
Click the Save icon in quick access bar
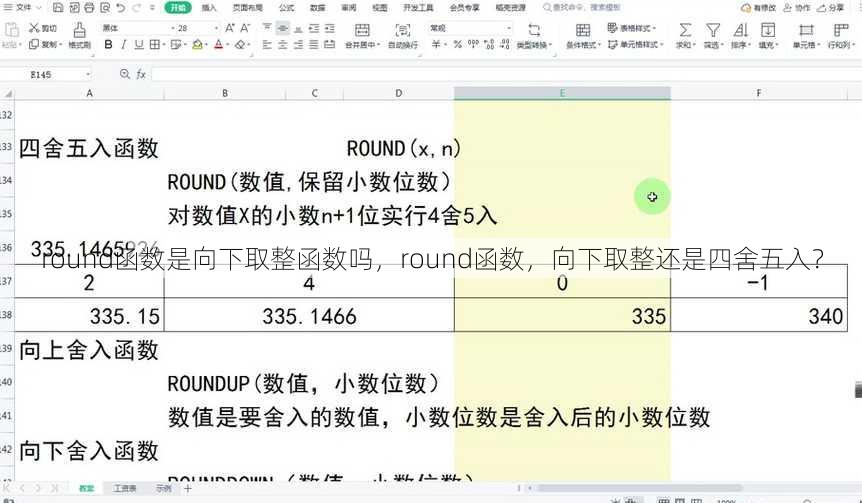coord(58,8)
